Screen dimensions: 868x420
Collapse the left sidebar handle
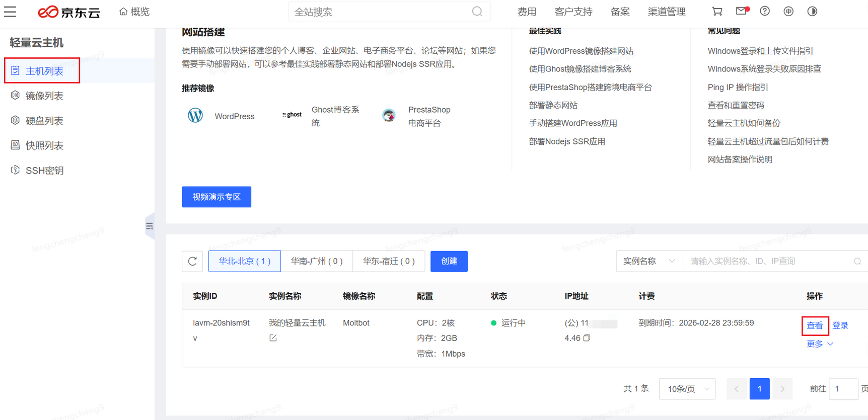click(150, 226)
